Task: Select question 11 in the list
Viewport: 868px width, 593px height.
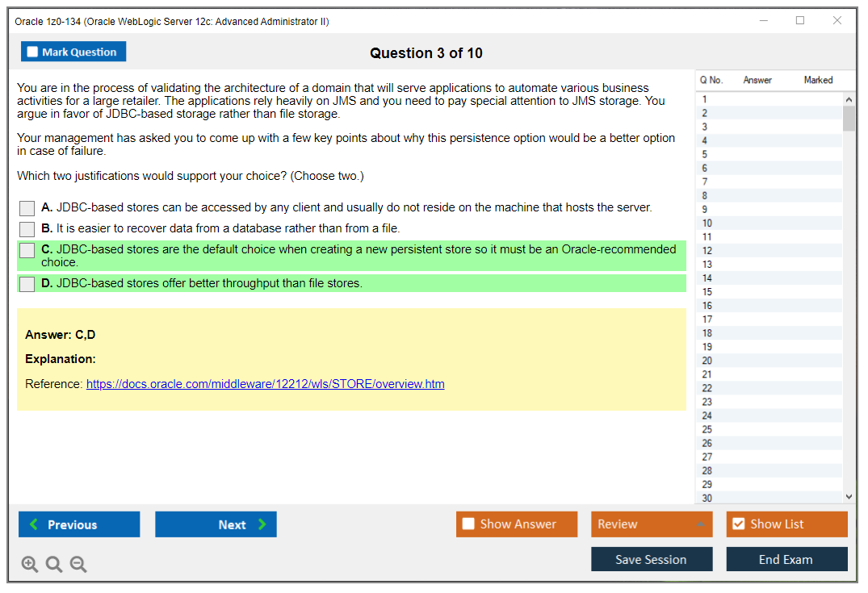Action: [769, 236]
